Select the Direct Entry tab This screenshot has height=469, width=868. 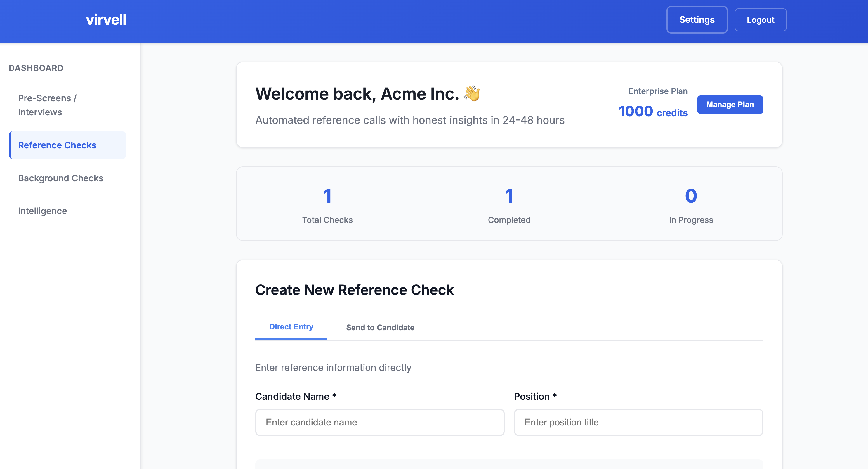point(291,326)
